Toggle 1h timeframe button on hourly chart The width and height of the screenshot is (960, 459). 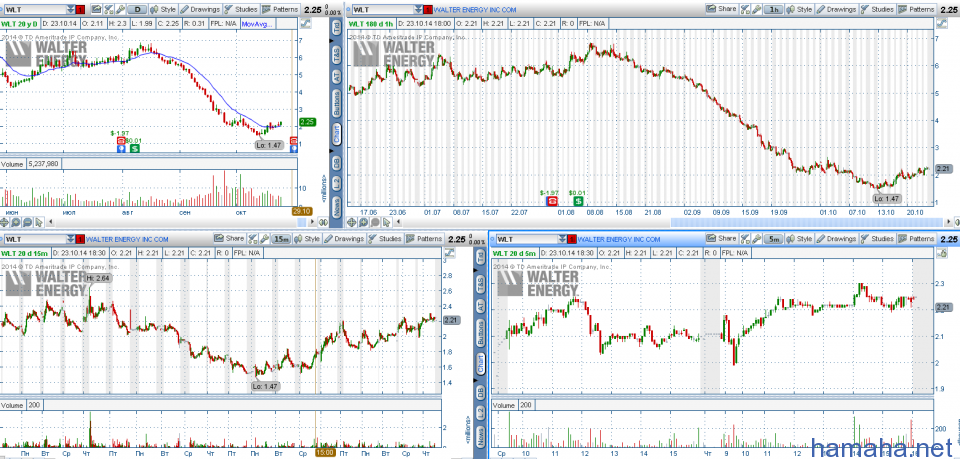[774, 9]
